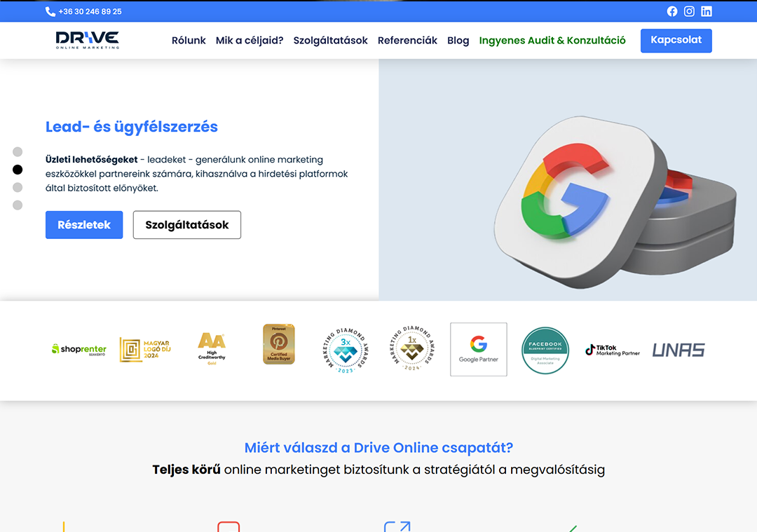Image resolution: width=757 pixels, height=532 pixels.
Task: Click heading Lead- és ügyfélszerzés
Action: [x=132, y=127]
